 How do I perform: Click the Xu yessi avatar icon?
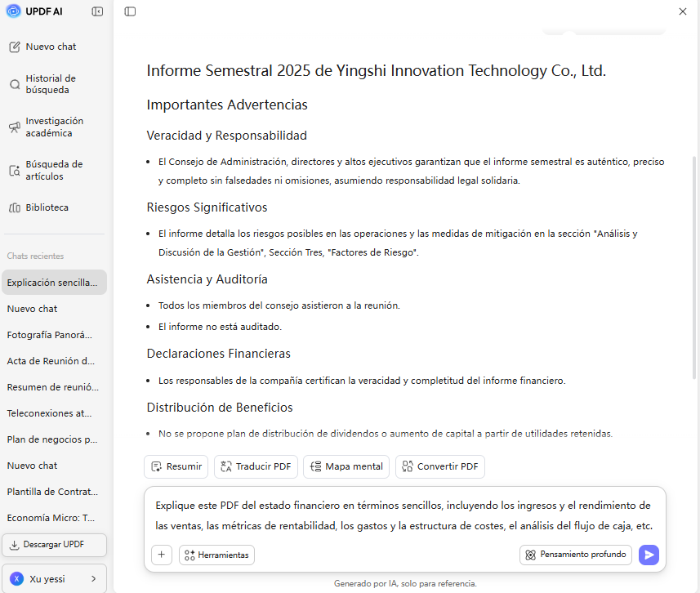click(16, 579)
